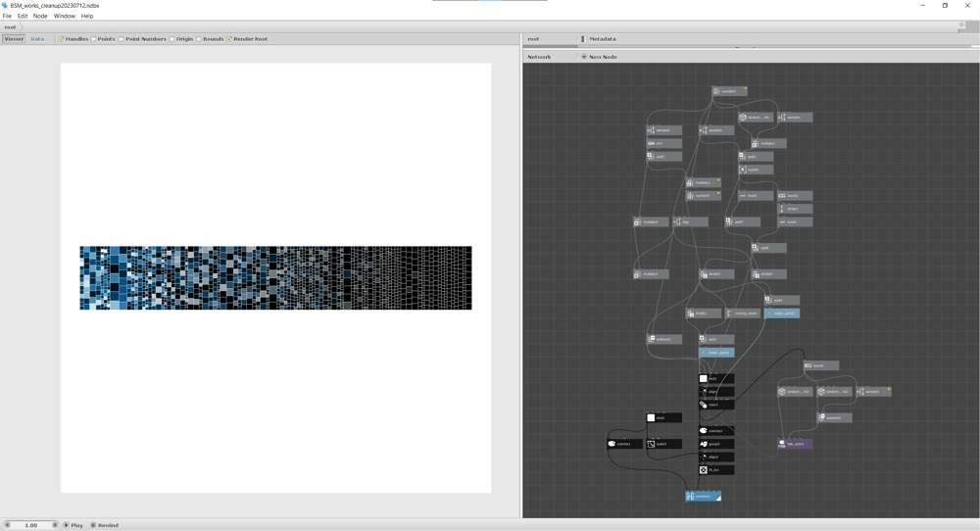Screen dimensions: 980x531
Task: Select the add6 node
Action: pyautogui.click(x=768, y=249)
